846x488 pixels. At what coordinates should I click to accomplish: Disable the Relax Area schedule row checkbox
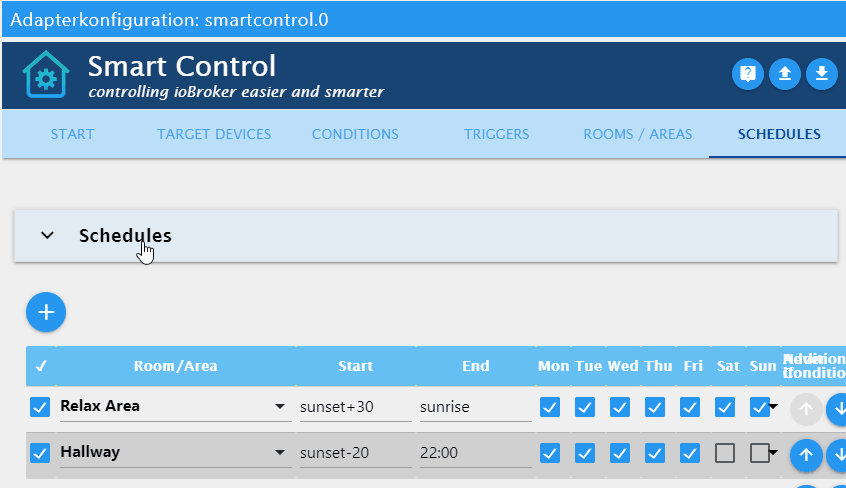(40, 407)
